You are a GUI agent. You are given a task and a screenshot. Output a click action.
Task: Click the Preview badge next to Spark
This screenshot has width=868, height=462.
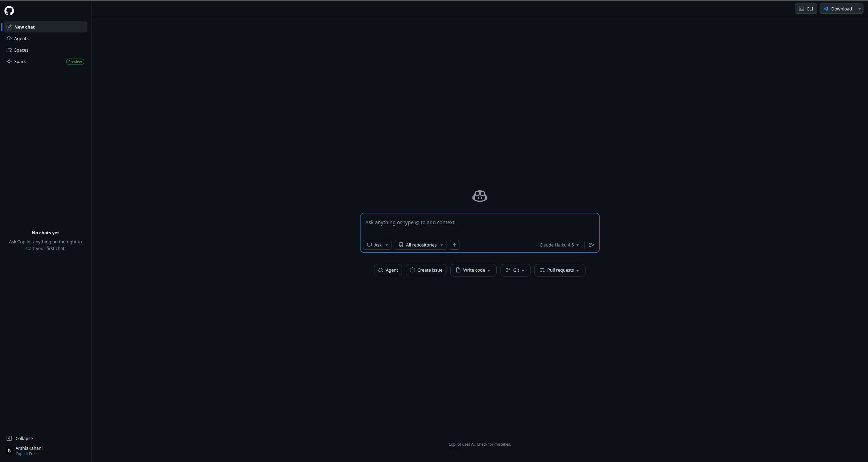click(x=75, y=62)
